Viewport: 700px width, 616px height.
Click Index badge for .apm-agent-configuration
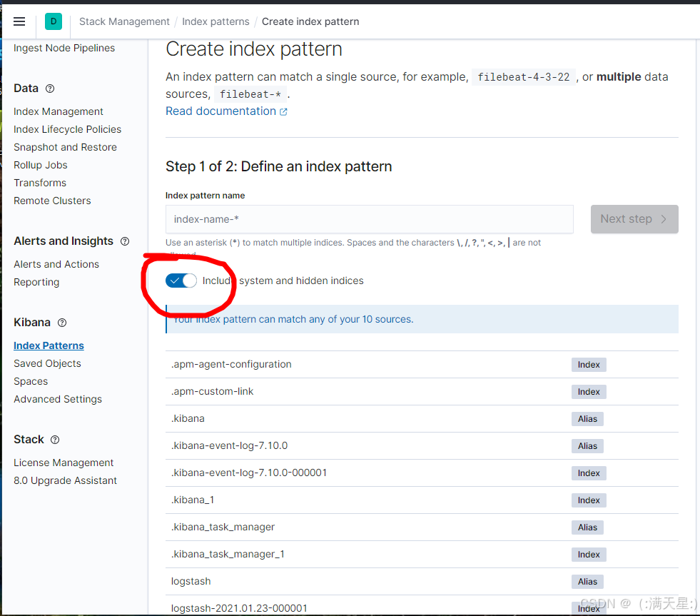[589, 365]
